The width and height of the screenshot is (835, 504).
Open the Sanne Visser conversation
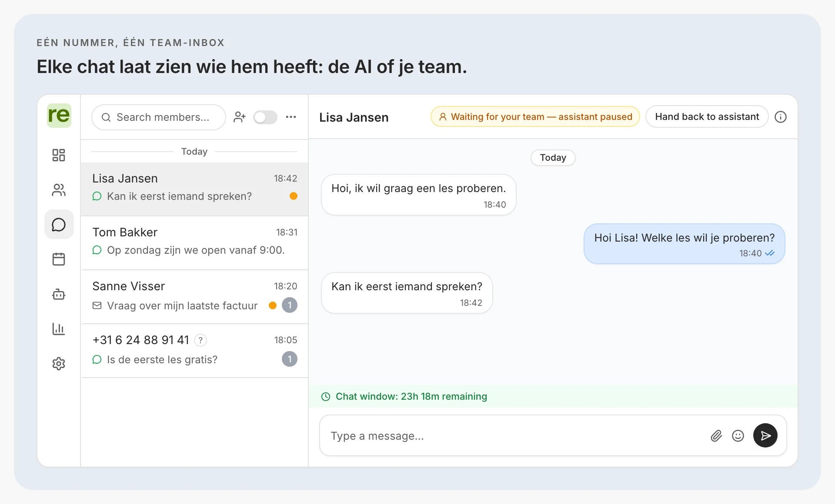pos(194,297)
